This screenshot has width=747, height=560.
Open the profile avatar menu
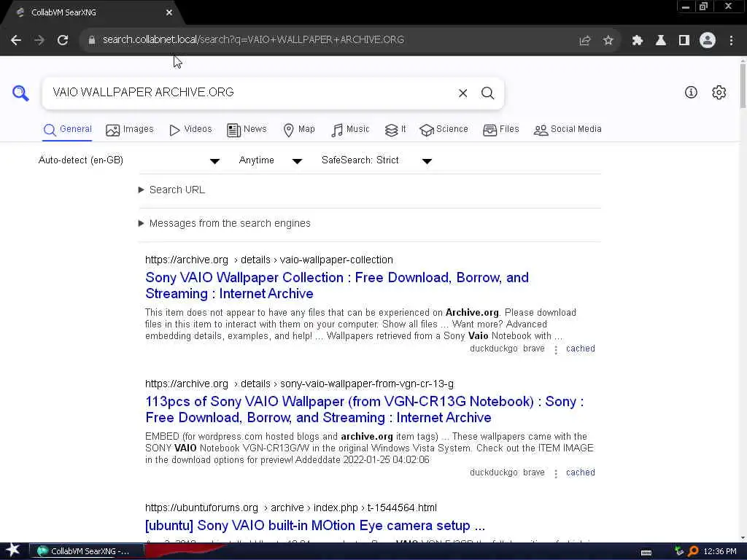[708, 40]
